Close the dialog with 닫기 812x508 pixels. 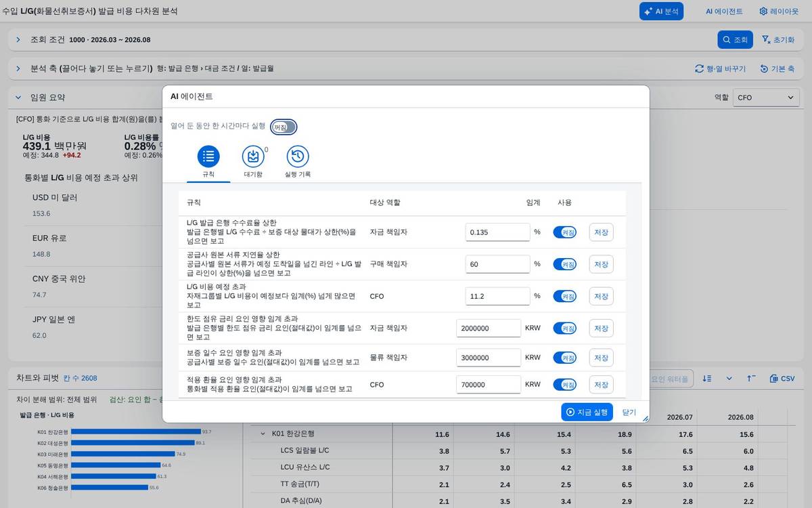click(629, 412)
